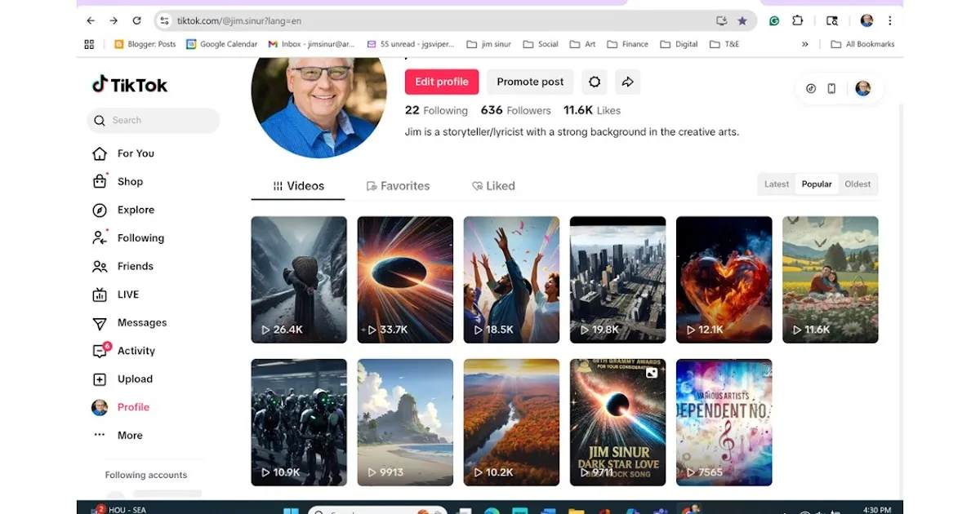Click the Shop bag icon in sidebar
The height and width of the screenshot is (514, 980).
(100, 182)
